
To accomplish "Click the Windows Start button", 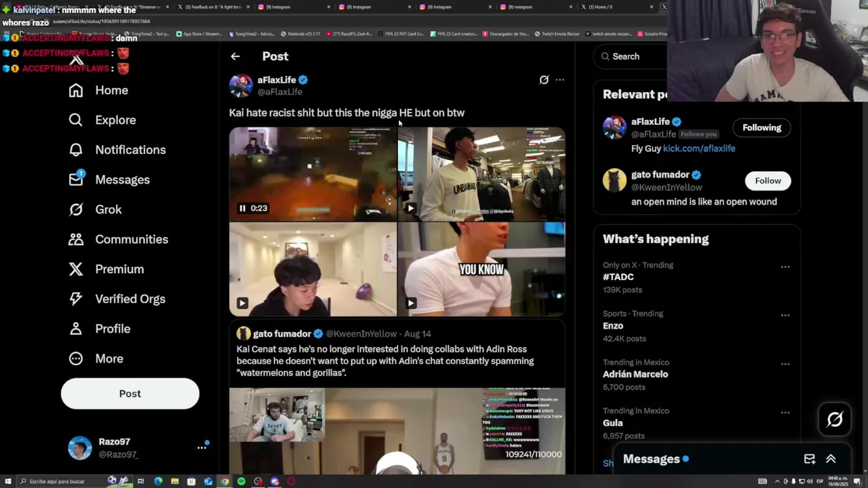I will tap(7, 481).
